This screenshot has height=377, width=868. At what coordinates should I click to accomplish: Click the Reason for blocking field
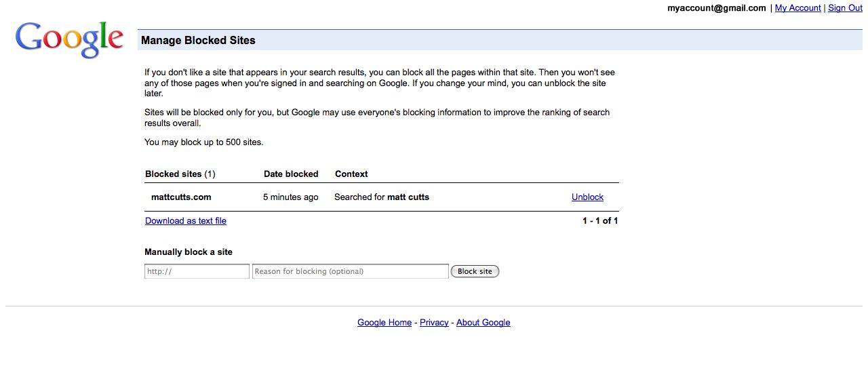(x=350, y=271)
